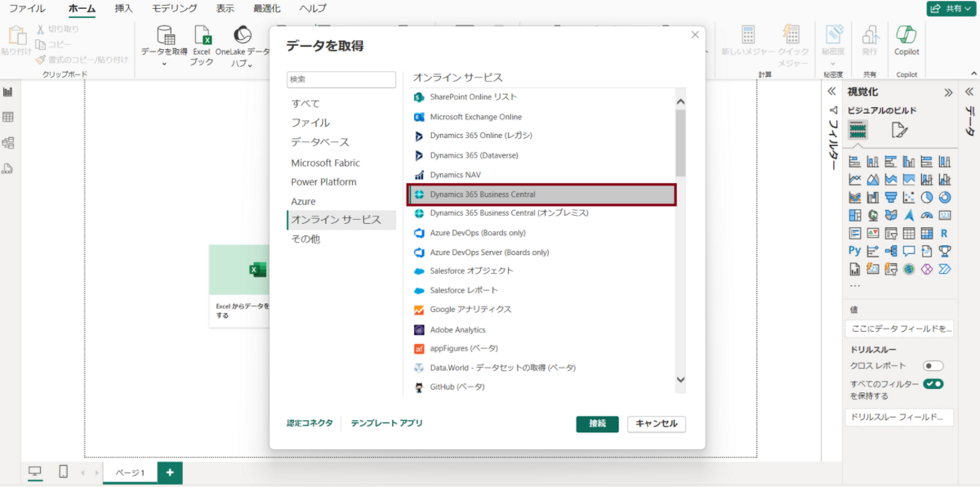
Task: Switch to desktop layout view icon
Action: tap(35, 472)
